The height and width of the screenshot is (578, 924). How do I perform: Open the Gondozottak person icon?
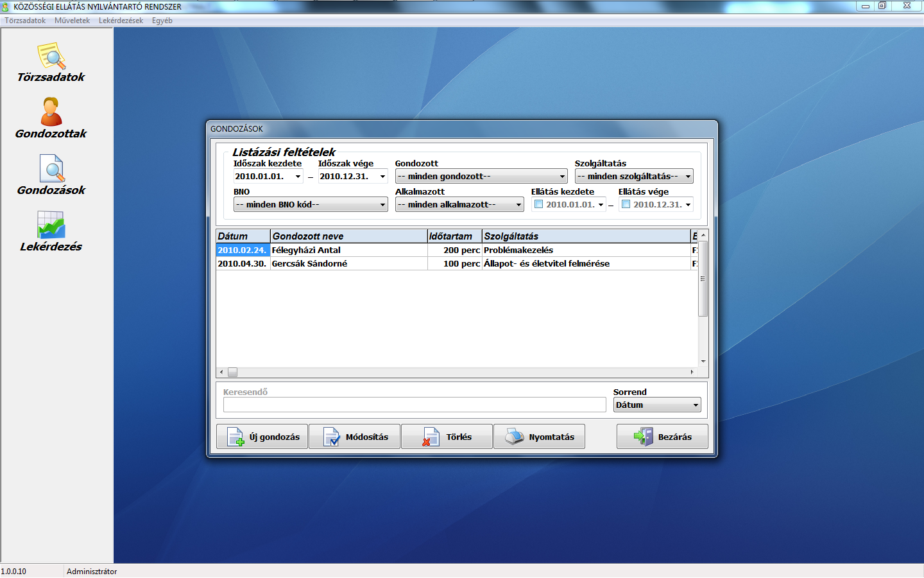coord(51,112)
